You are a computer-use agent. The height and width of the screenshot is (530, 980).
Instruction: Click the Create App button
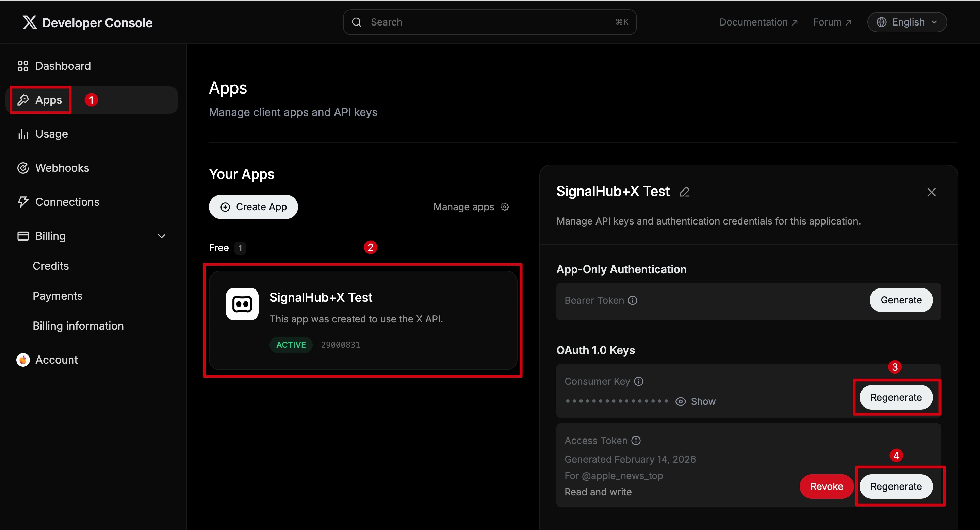[x=254, y=206]
